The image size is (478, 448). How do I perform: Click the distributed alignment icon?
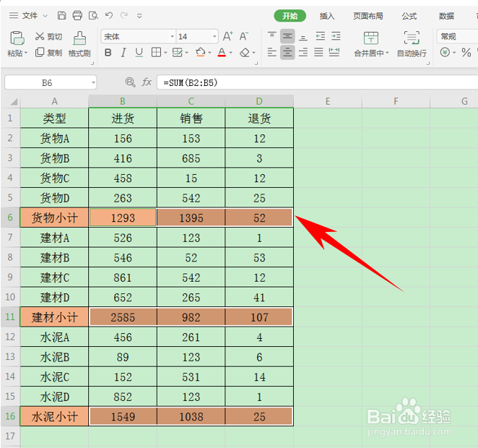coord(334,53)
